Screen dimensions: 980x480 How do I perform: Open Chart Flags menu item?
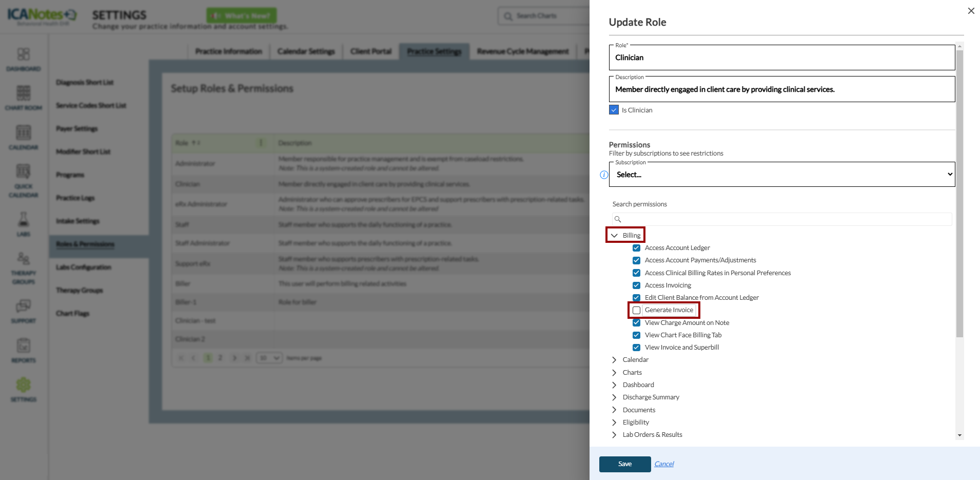point(72,313)
